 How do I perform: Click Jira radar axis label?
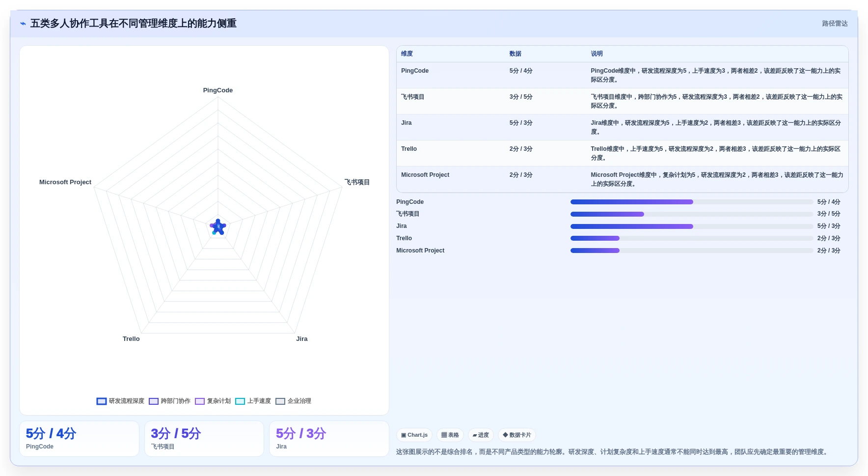coord(302,339)
